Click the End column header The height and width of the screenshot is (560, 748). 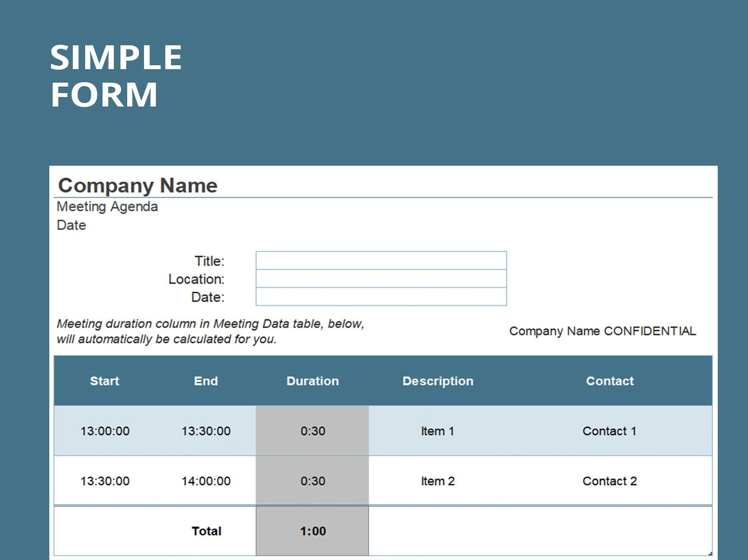(206, 381)
